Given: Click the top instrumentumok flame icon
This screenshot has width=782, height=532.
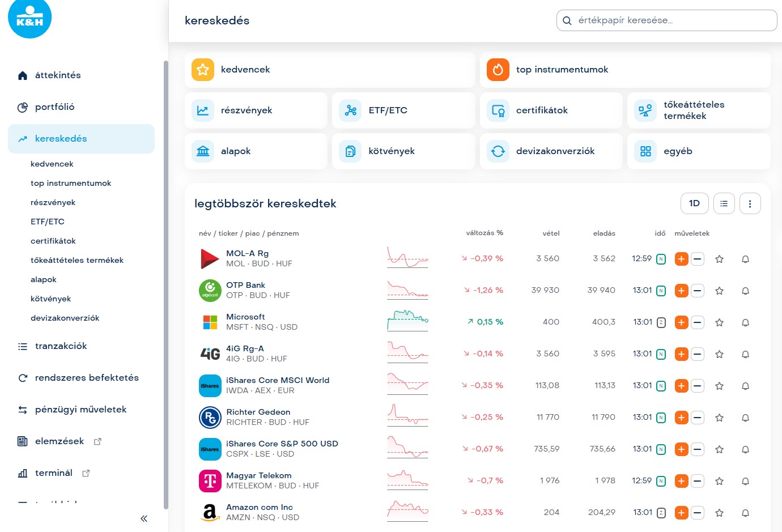Looking at the screenshot, I should point(498,70).
